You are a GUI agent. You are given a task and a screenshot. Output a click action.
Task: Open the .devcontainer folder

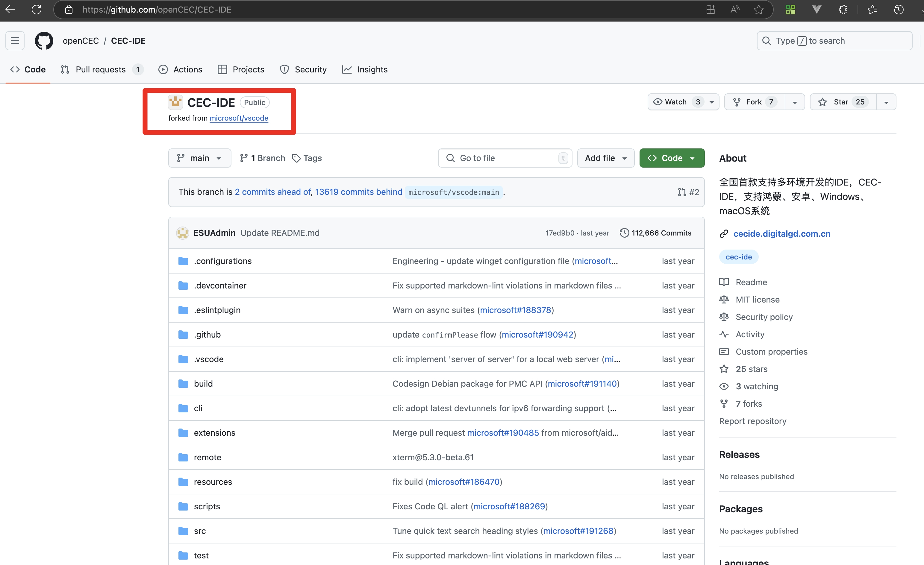(x=220, y=286)
